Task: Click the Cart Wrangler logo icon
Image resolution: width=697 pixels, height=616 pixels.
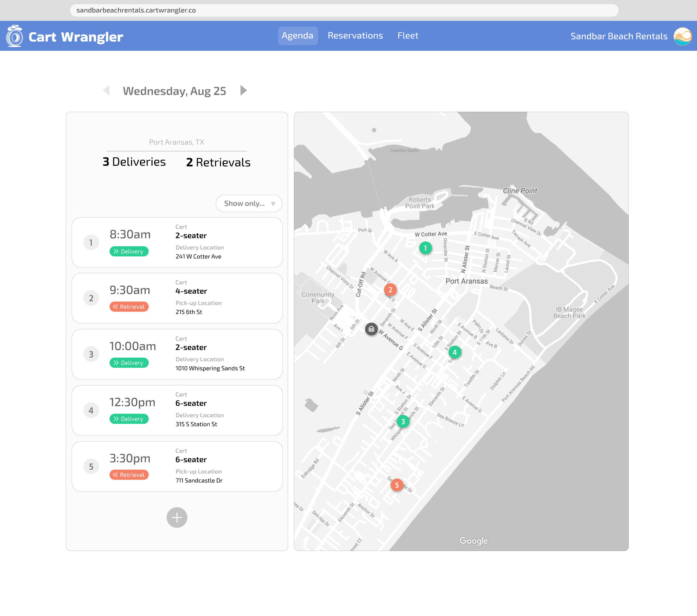Action: coord(15,36)
